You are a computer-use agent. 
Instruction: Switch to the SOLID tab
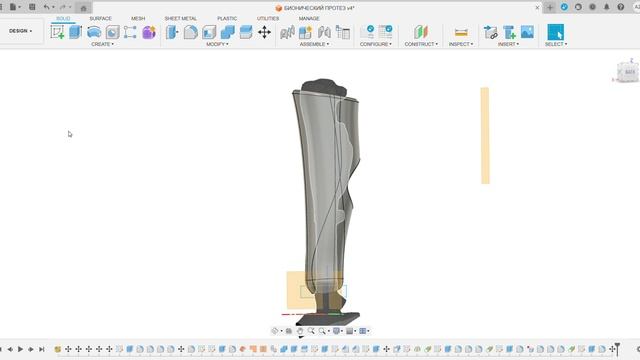tap(63, 19)
